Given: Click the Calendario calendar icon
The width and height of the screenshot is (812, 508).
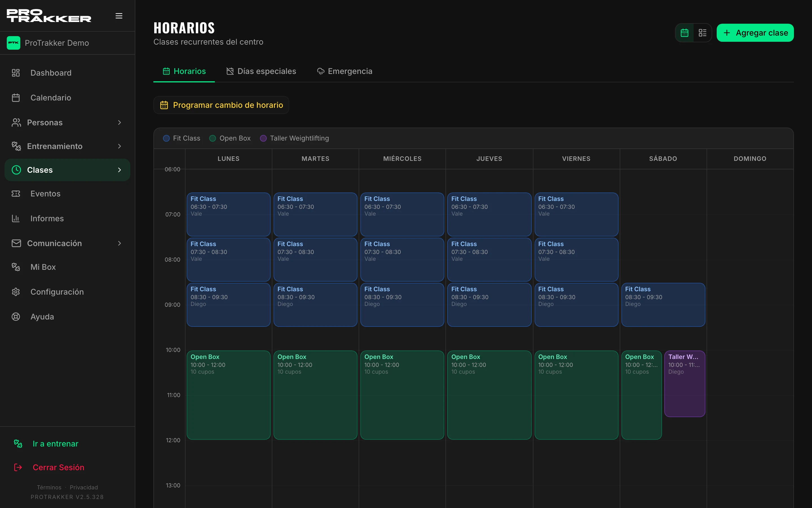Looking at the screenshot, I should tap(16, 98).
